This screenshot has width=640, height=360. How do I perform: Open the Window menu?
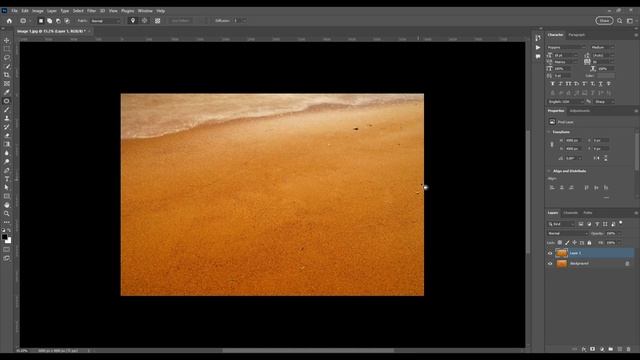[145, 11]
